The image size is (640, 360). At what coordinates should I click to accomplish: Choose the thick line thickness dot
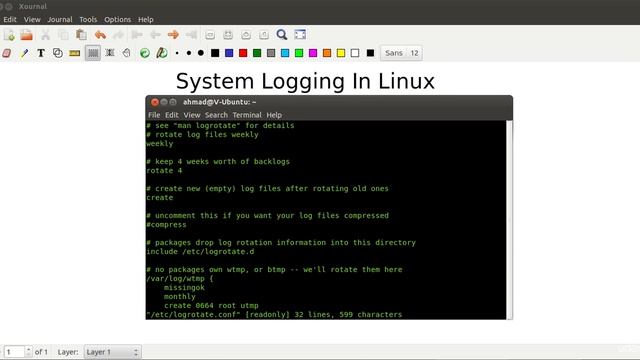[201, 53]
